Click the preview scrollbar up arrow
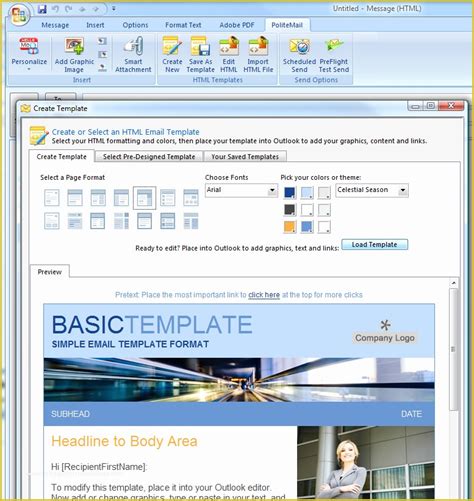This screenshot has height=501, width=474. [x=454, y=283]
